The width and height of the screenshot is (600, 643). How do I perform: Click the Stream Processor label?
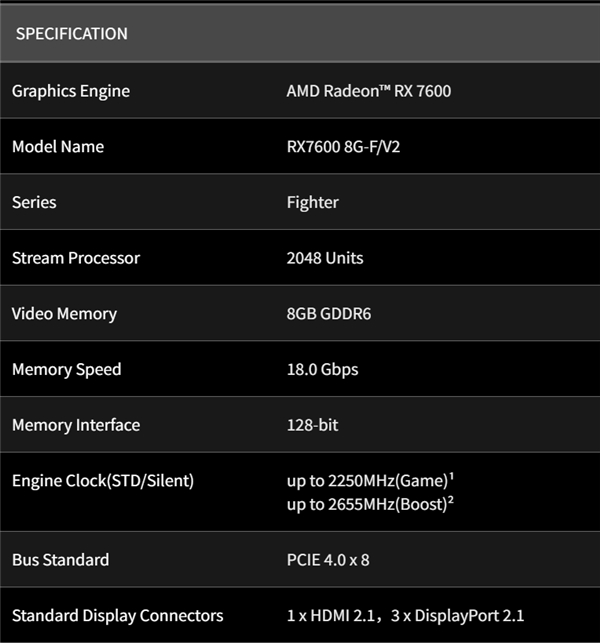76,258
